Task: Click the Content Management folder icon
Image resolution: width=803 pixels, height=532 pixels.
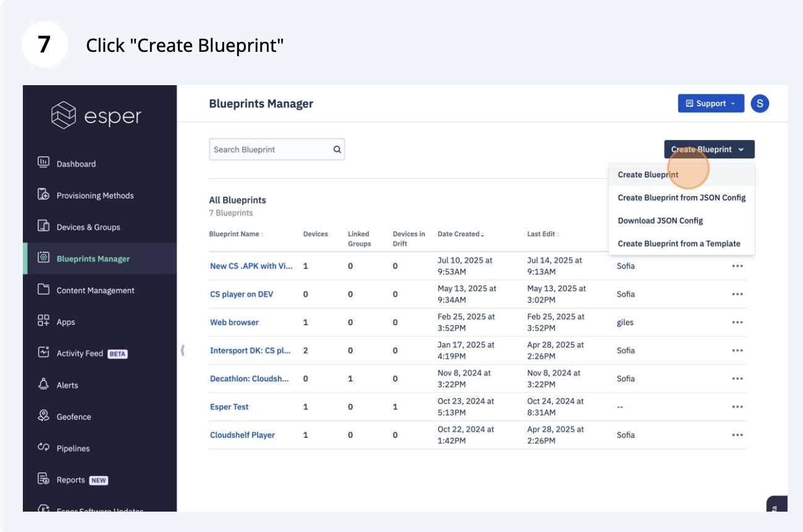Action: tap(43, 289)
